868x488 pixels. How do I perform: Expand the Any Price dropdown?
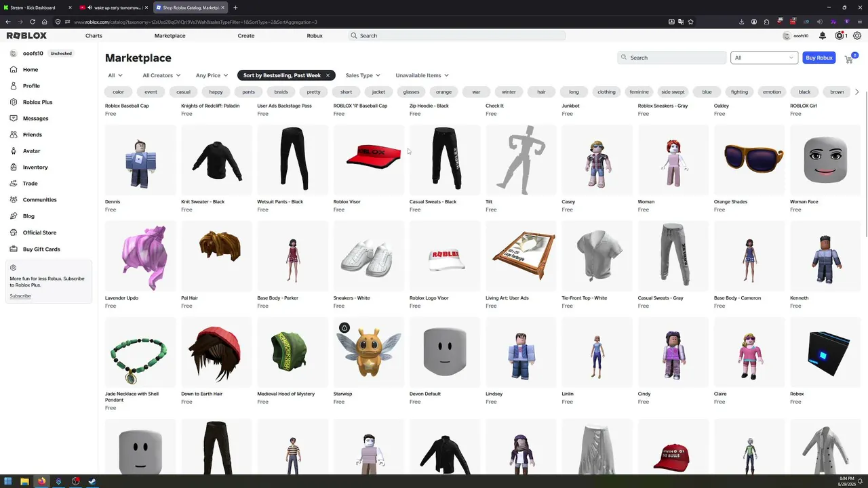click(x=212, y=75)
